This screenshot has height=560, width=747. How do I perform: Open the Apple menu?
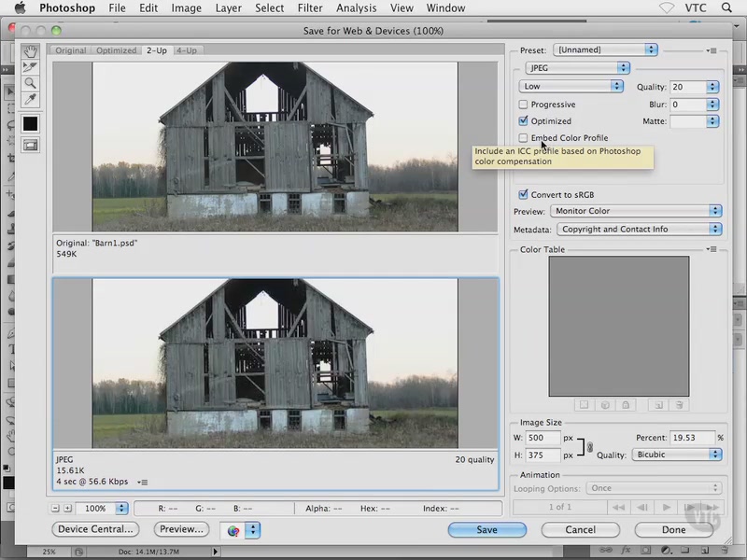pos(20,7)
